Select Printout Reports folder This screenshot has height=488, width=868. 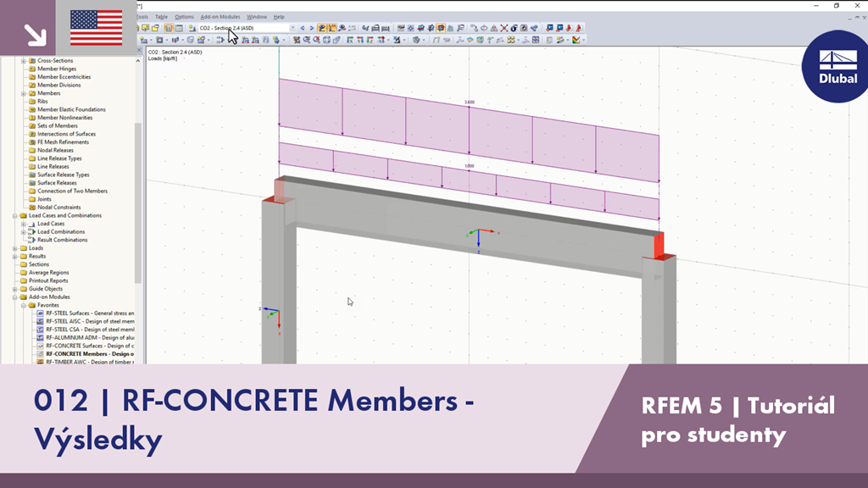(x=48, y=280)
